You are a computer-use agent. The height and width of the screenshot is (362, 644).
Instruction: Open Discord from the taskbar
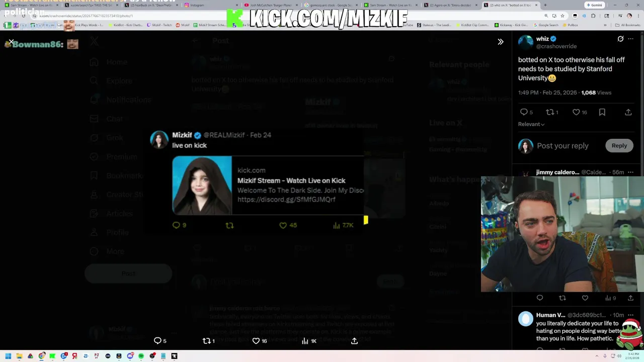130,356
